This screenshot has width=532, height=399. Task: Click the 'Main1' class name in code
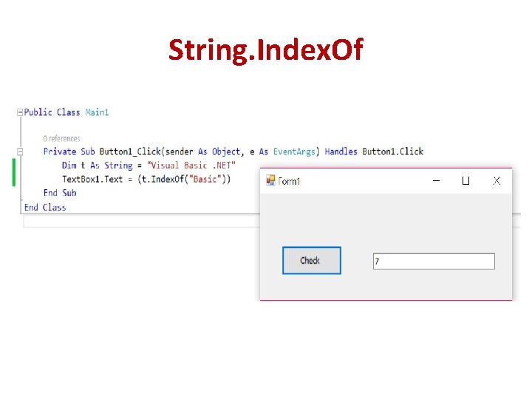(x=97, y=112)
